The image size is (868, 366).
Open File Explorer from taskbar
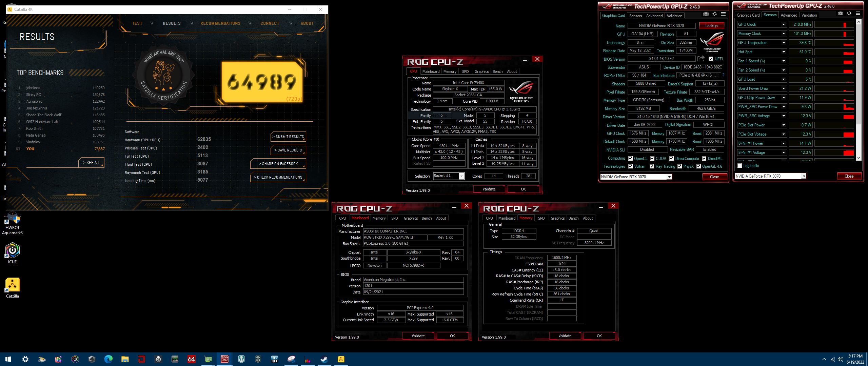click(125, 359)
